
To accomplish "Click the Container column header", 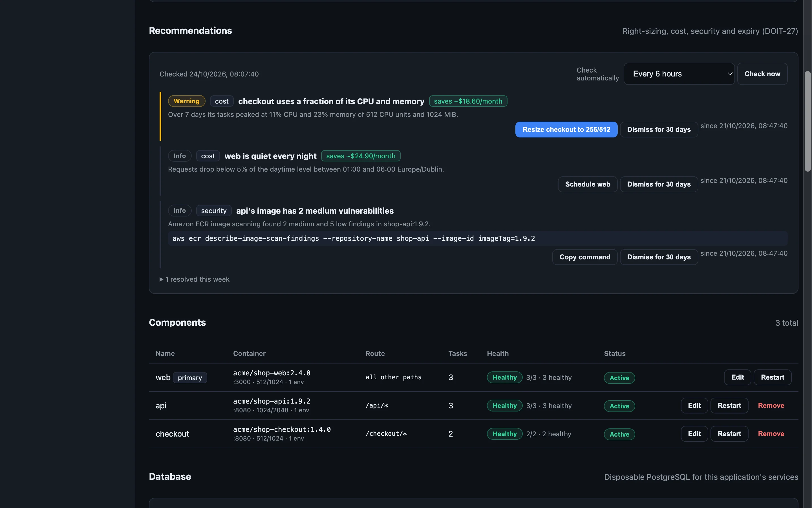I will (x=249, y=353).
